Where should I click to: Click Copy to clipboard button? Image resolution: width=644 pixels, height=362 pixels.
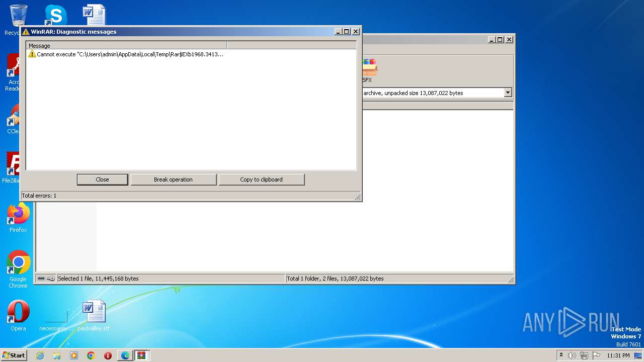point(261,179)
